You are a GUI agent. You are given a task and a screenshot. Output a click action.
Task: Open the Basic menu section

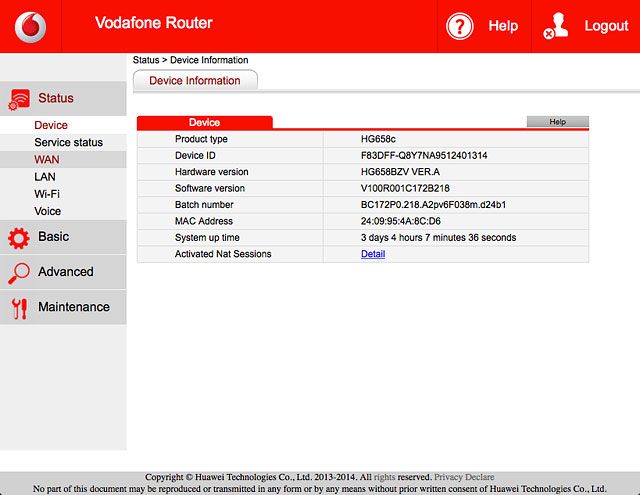(63, 237)
